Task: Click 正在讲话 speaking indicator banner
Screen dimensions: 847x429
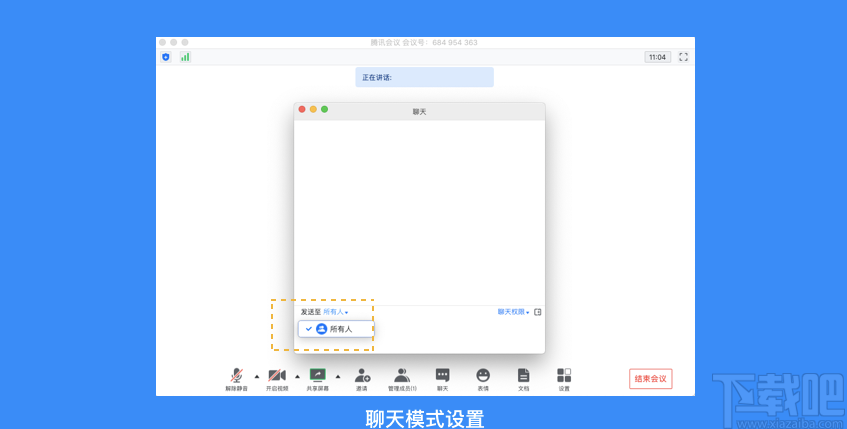Action: pos(425,77)
